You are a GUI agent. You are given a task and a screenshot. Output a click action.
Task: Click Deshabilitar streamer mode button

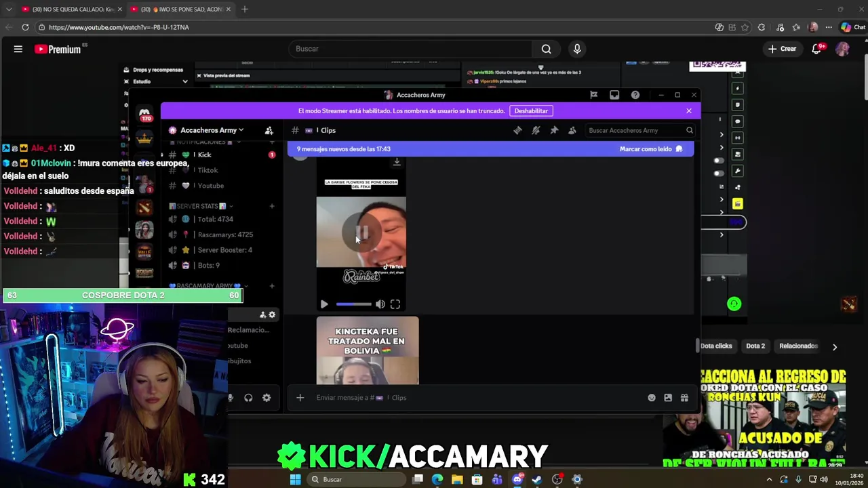[531, 110]
